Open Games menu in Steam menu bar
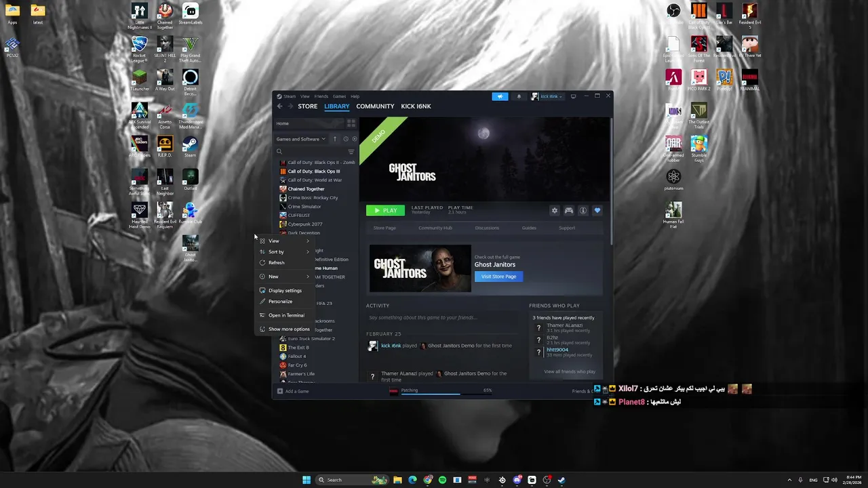868x488 pixels. pyautogui.click(x=339, y=96)
